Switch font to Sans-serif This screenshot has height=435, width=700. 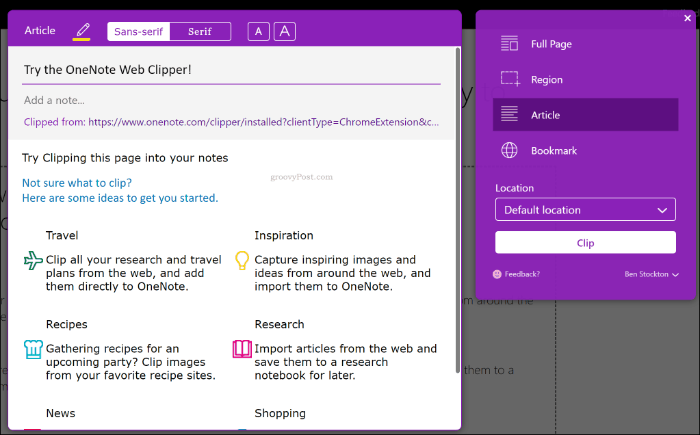pos(138,32)
